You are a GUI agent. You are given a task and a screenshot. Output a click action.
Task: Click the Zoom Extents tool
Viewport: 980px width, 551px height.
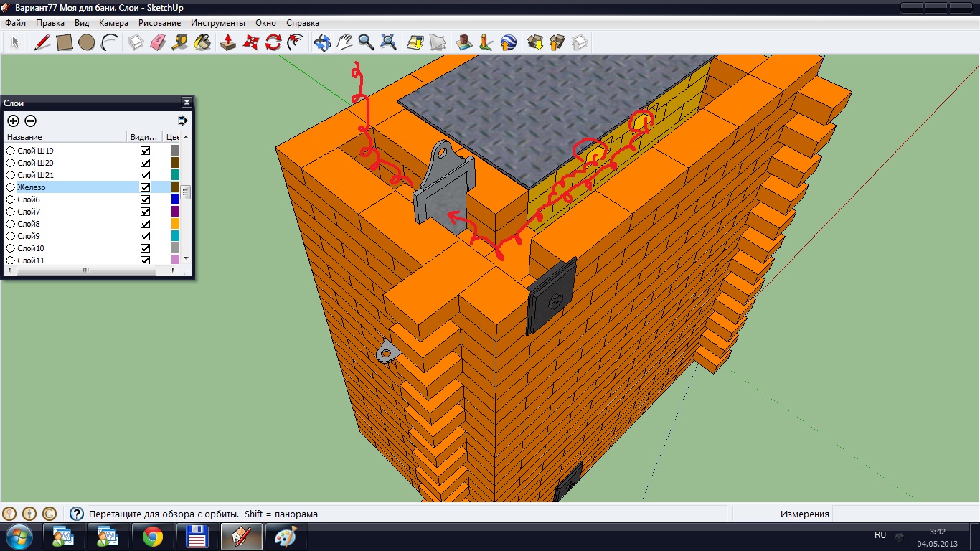389,42
